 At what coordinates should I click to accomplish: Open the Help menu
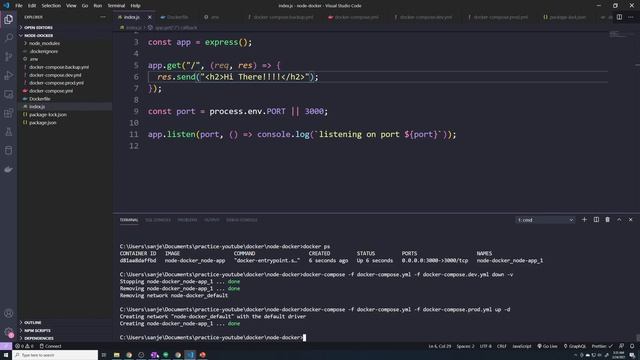click(x=136, y=6)
